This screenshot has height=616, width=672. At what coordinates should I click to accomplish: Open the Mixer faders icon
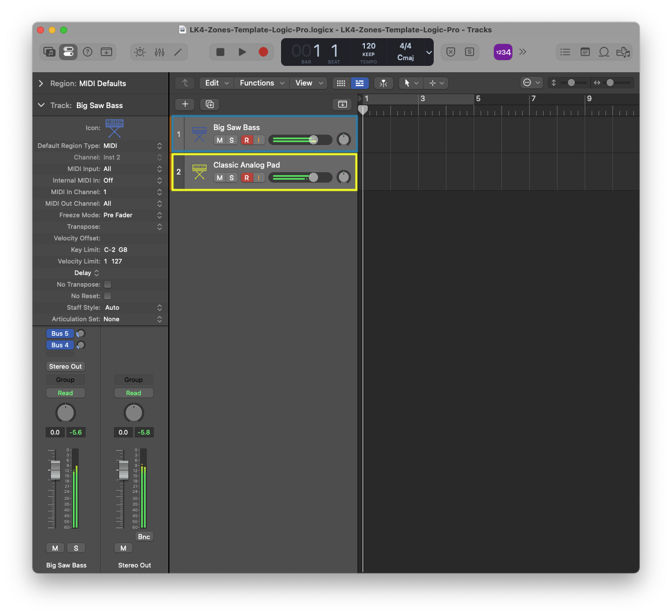coord(160,52)
